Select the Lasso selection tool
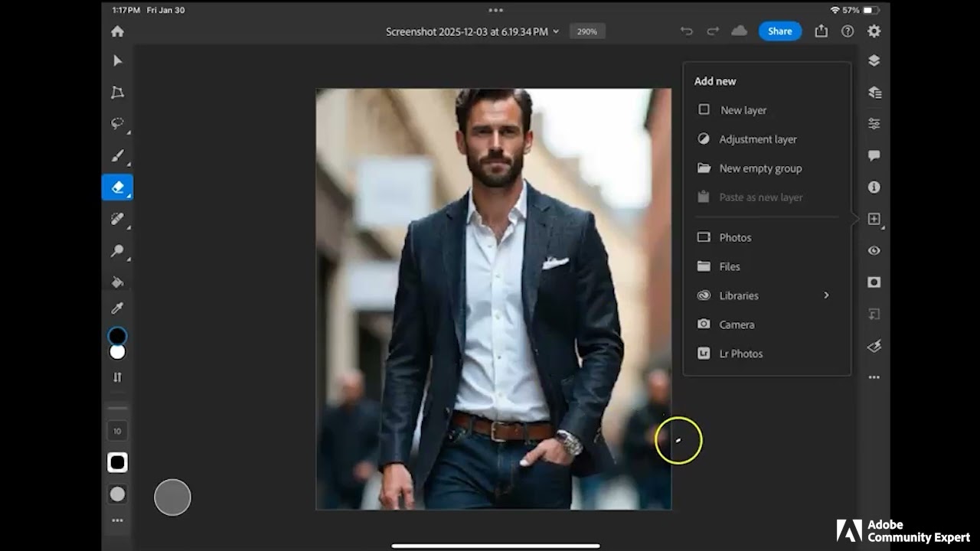The image size is (980, 551). (x=117, y=123)
